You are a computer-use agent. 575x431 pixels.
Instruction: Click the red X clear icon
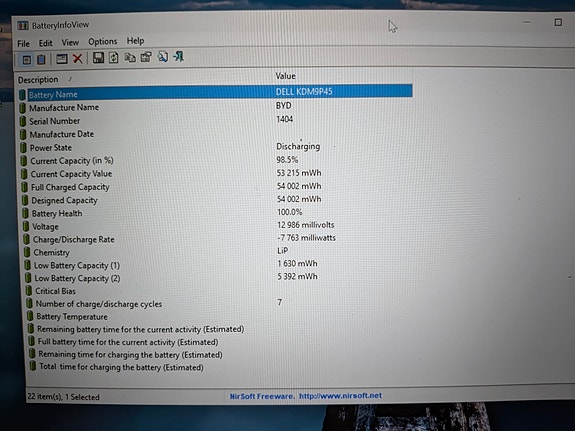coord(77,58)
